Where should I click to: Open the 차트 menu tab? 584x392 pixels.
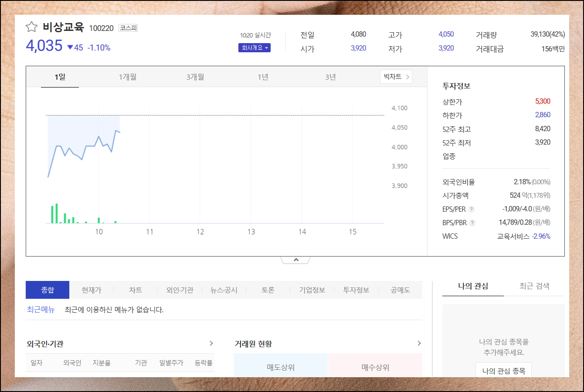coord(136,290)
